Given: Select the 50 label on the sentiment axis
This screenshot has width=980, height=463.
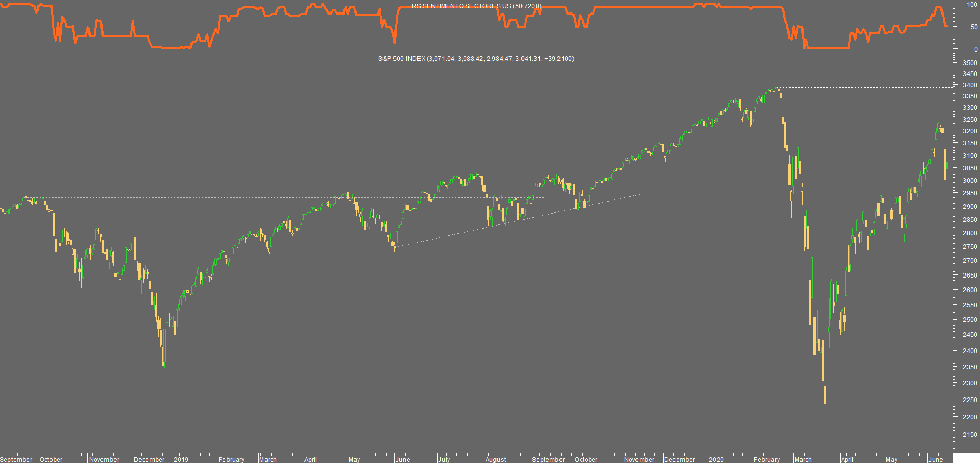Looking at the screenshot, I should 974,27.
